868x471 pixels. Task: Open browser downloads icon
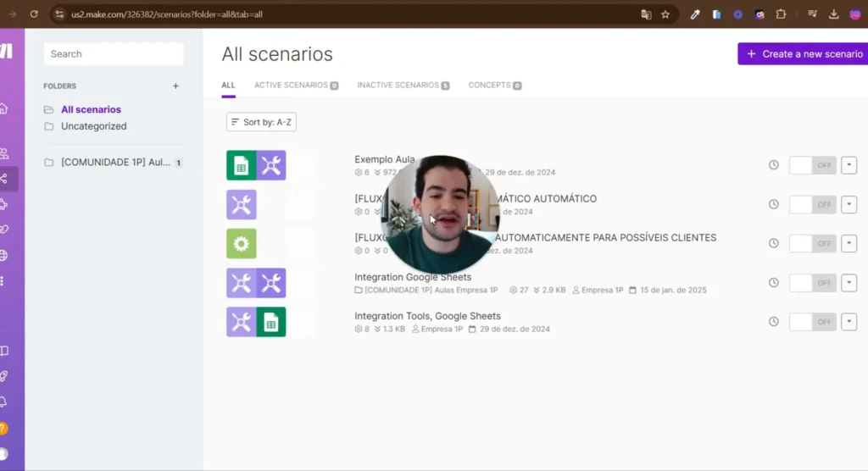834,14
